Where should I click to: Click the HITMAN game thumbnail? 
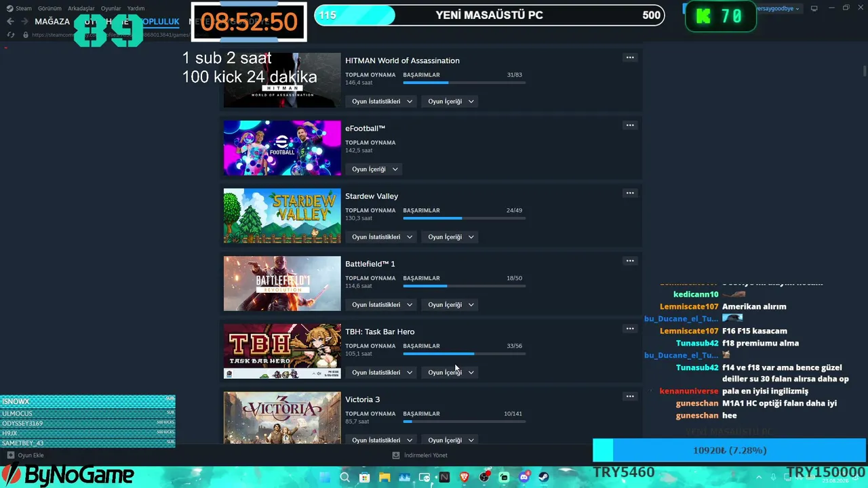[282, 80]
